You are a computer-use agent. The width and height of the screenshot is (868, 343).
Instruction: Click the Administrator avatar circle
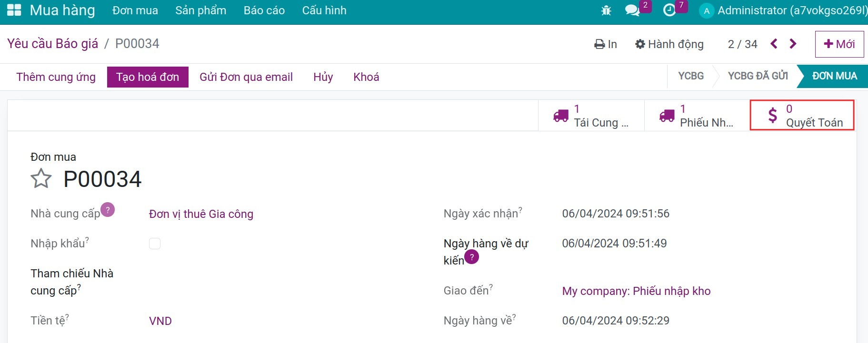click(x=707, y=10)
